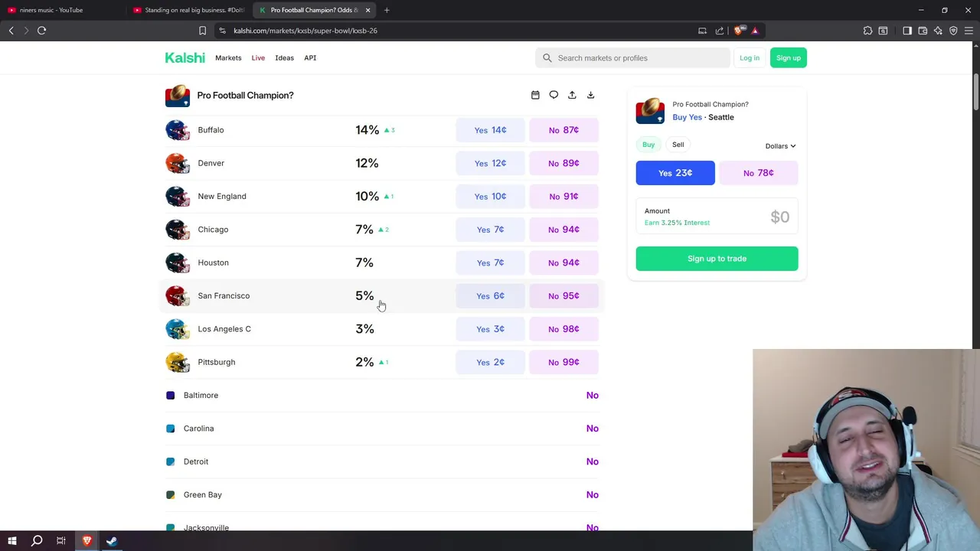Screen dimensions: 980x551
Task: Click the Steam icon in taskbar
Action: coord(112,541)
